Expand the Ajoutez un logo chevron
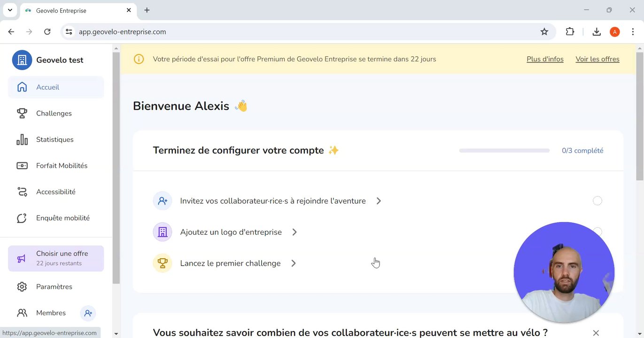The image size is (644, 338). pyautogui.click(x=295, y=232)
